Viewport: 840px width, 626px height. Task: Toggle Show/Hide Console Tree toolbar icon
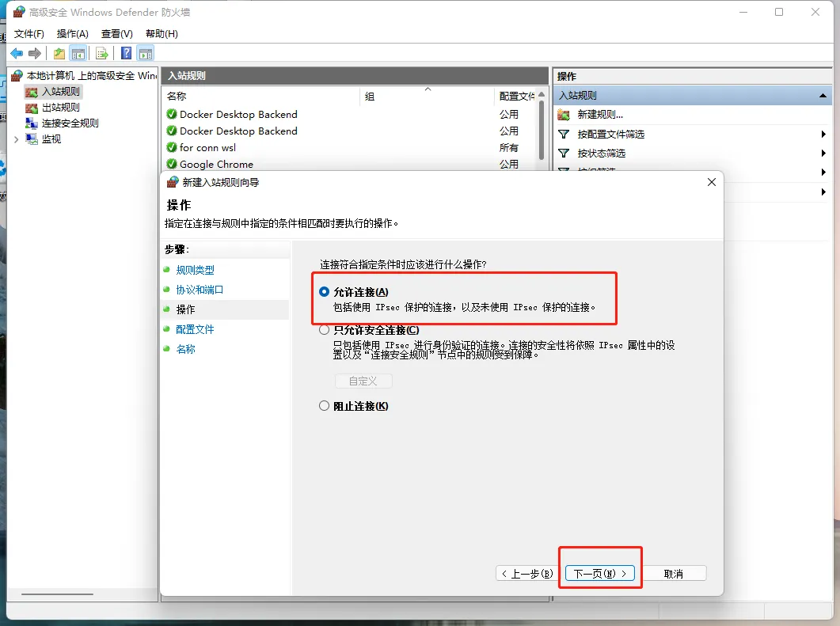78,53
